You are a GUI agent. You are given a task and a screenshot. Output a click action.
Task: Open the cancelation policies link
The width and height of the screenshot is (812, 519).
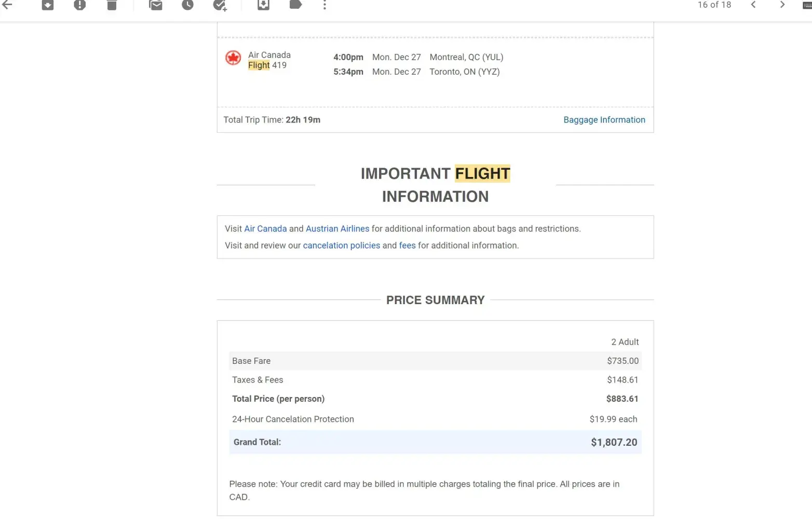pos(341,245)
